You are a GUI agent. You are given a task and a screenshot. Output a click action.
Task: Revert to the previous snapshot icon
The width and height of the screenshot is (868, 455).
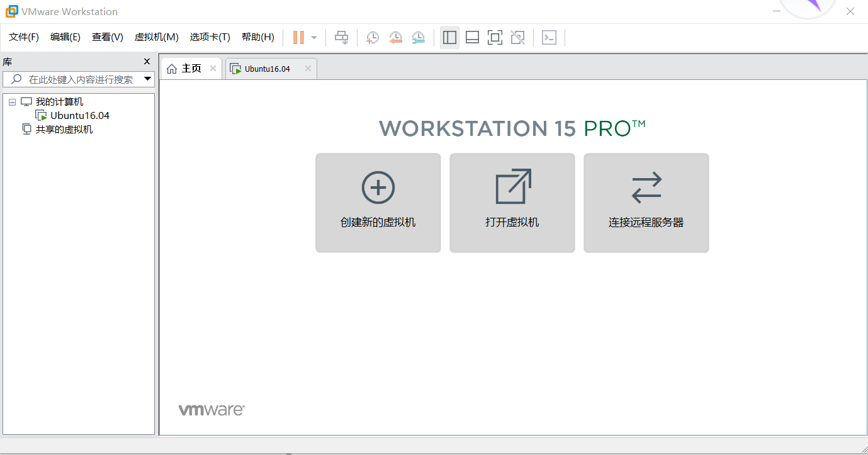point(395,38)
